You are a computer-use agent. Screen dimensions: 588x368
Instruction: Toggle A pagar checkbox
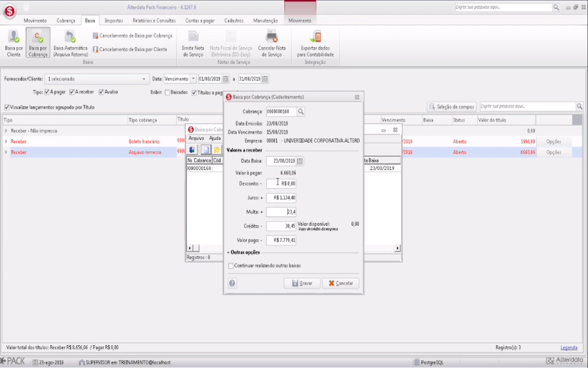(47, 92)
